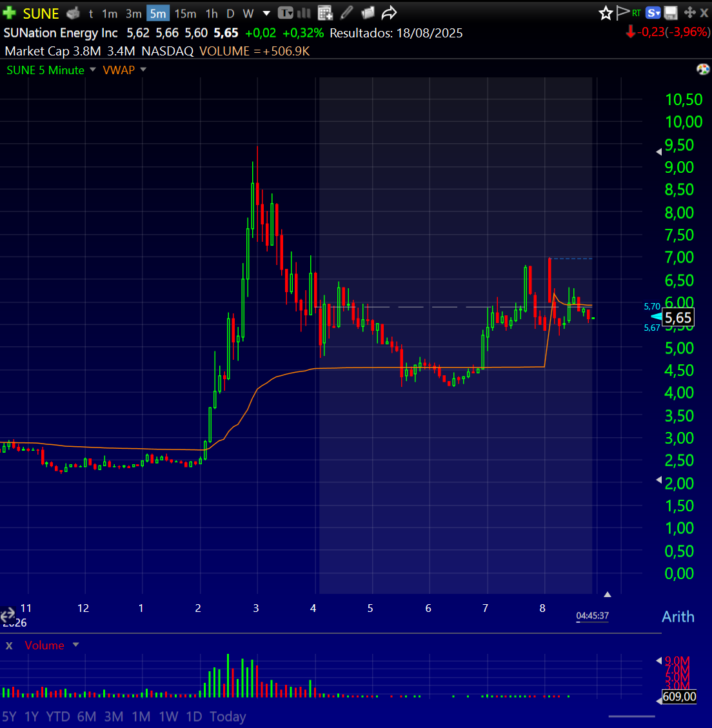Click the move window crosshair icon
This screenshot has width=712, height=728.
pos(689,12)
